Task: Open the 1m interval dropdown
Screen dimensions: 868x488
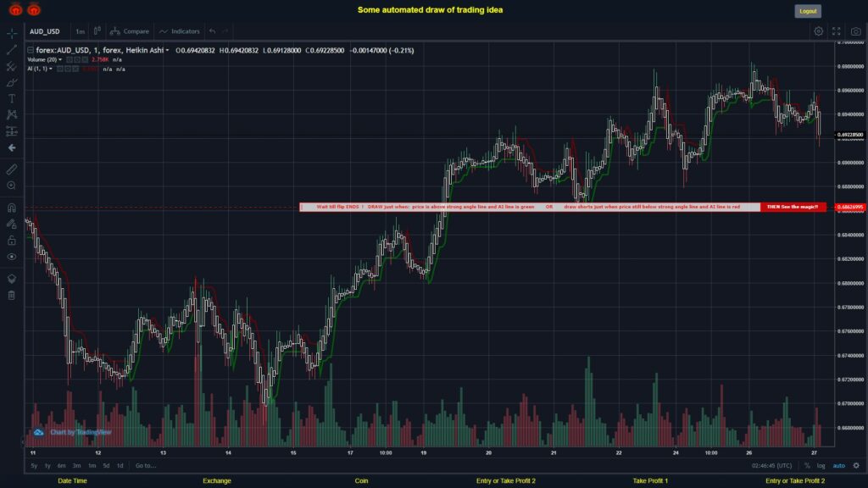Action: [81, 31]
